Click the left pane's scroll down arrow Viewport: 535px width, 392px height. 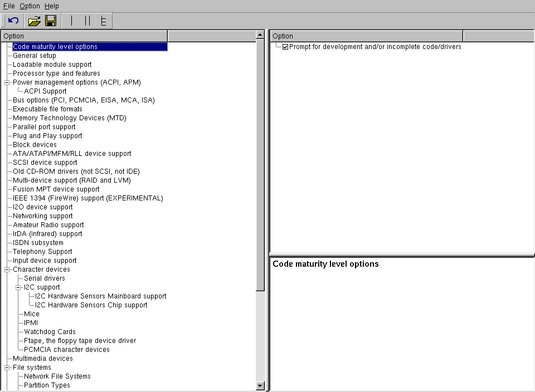tap(260, 386)
